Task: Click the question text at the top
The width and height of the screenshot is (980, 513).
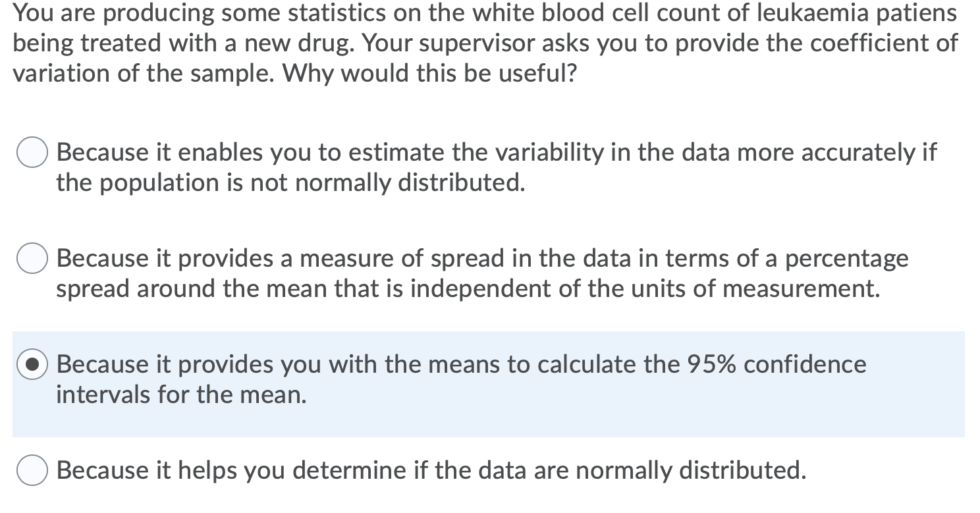Action: coord(461,43)
